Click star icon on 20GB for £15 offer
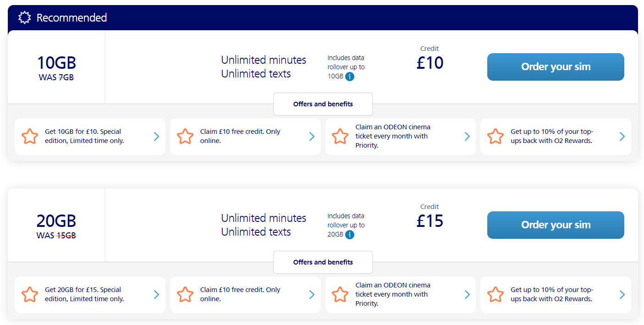 click(x=30, y=295)
